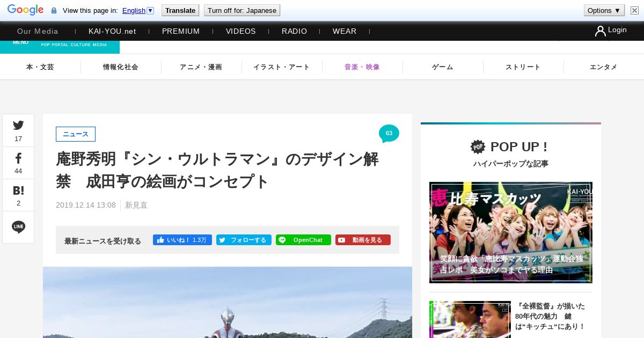Click the date 2019.12.14 13:08
This screenshot has width=644, height=338.
pos(86,205)
